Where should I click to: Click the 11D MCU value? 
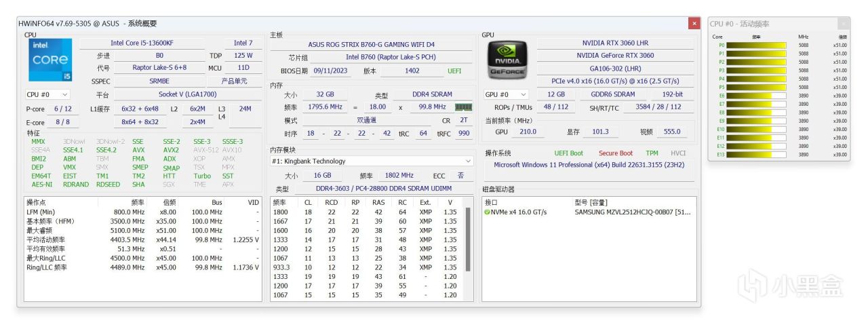tap(243, 68)
